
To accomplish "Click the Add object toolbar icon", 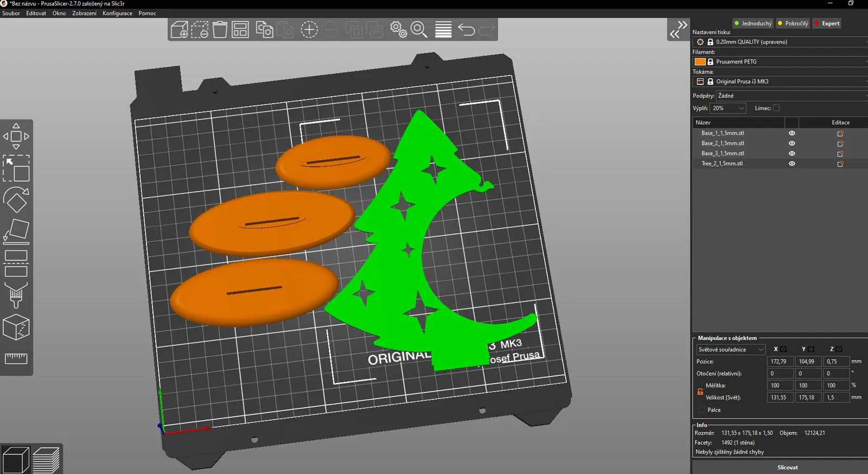I will pos(179,29).
